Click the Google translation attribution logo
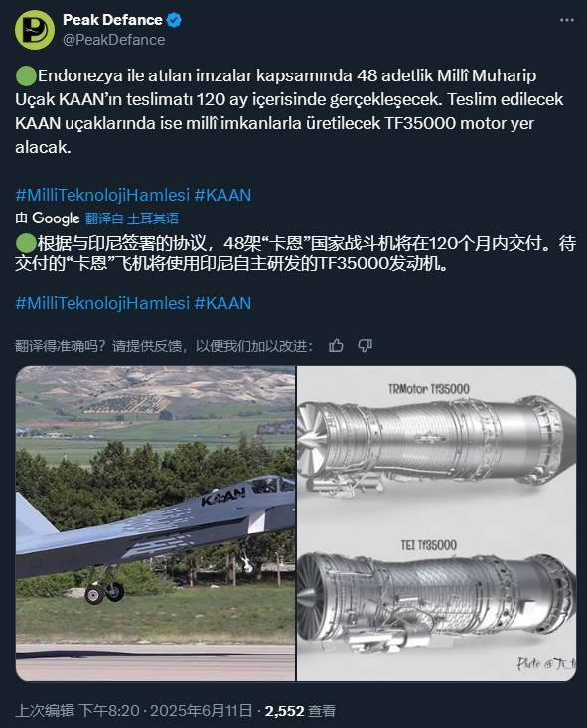 (56, 218)
